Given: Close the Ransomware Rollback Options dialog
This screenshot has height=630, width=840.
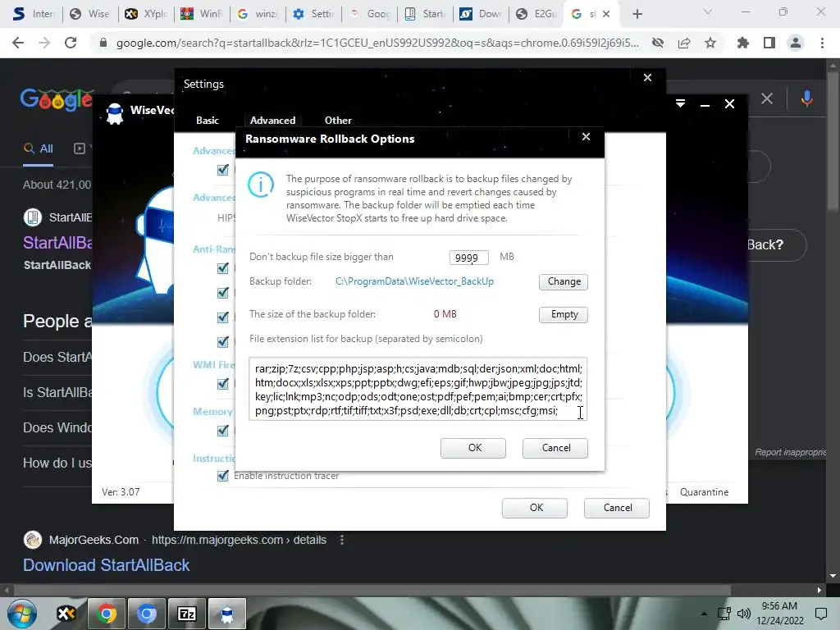Looking at the screenshot, I should point(586,137).
